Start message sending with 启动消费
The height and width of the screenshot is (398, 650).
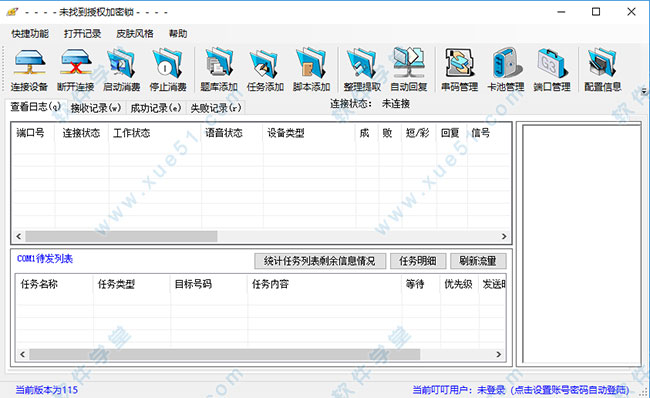(x=122, y=69)
